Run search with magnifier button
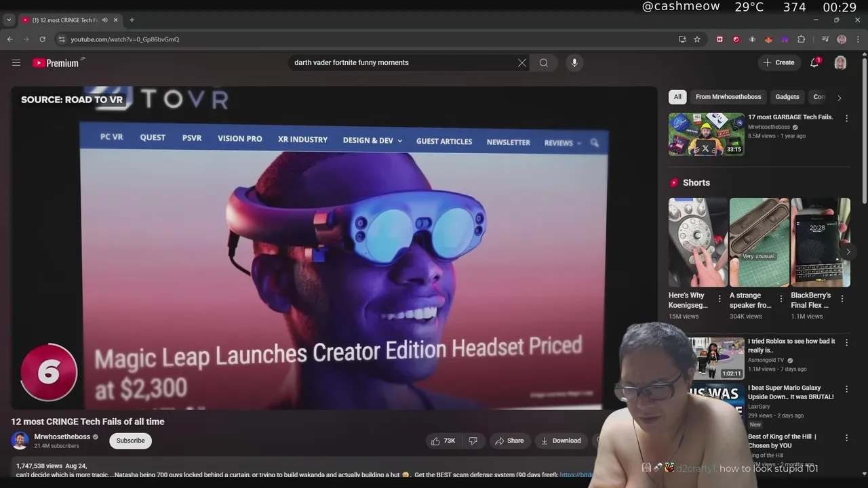868x488 pixels. click(544, 62)
